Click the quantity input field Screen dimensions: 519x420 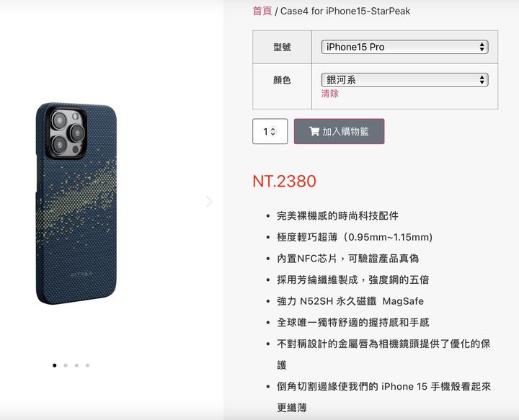click(270, 131)
